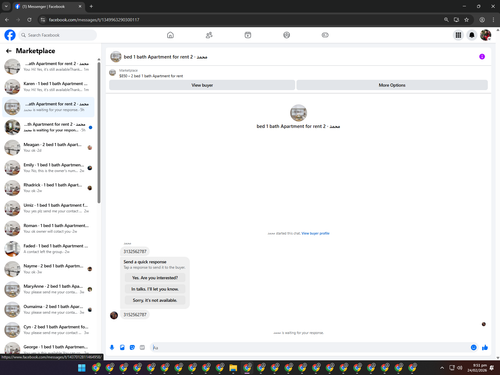Click the large listing thumbnail in chat center
Image resolution: width=500 pixels, height=375 pixels.
point(298,113)
